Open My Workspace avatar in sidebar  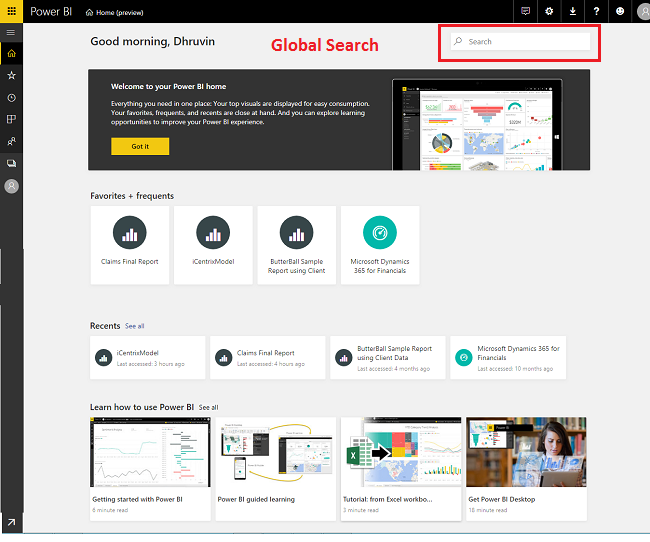(12, 186)
